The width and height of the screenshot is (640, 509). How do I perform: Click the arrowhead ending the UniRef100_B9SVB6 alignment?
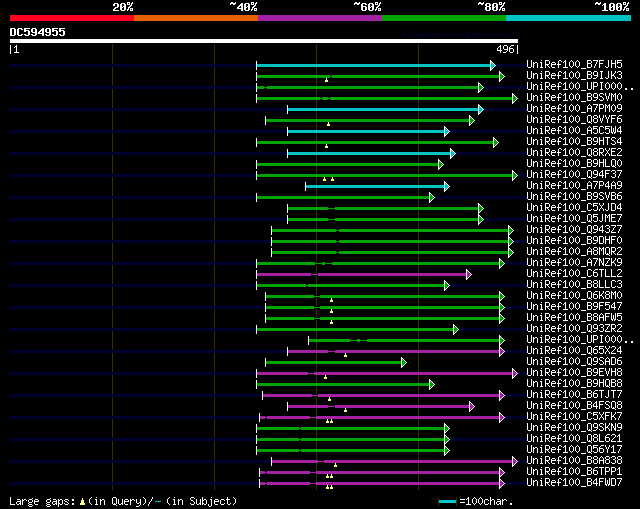tap(432, 198)
